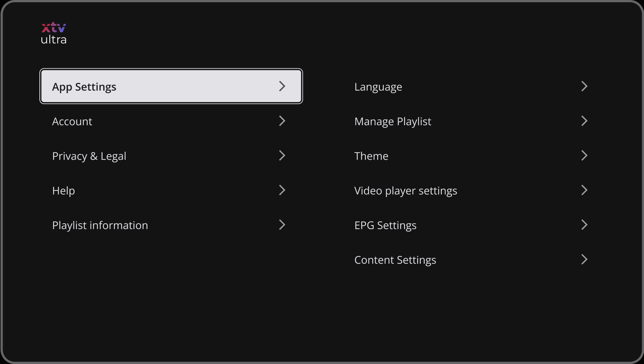Image resolution: width=644 pixels, height=364 pixels.
Task: Click the chevron beside Playlist information
Action: point(282,224)
